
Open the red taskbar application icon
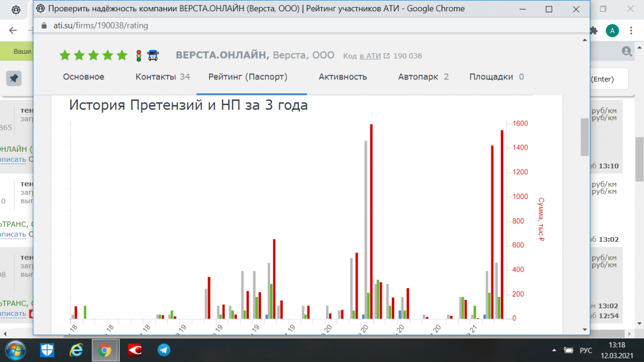[x=134, y=351]
